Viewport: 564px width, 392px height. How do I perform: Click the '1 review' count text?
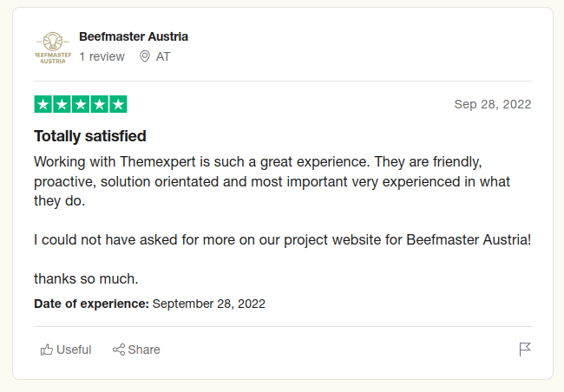pyautogui.click(x=102, y=56)
